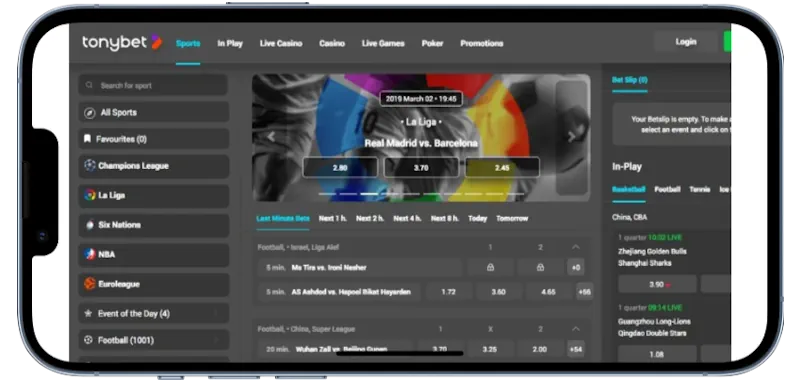800x380 pixels.
Task: Click the first lock icon in the Ms Tira row
Action: pos(490,267)
